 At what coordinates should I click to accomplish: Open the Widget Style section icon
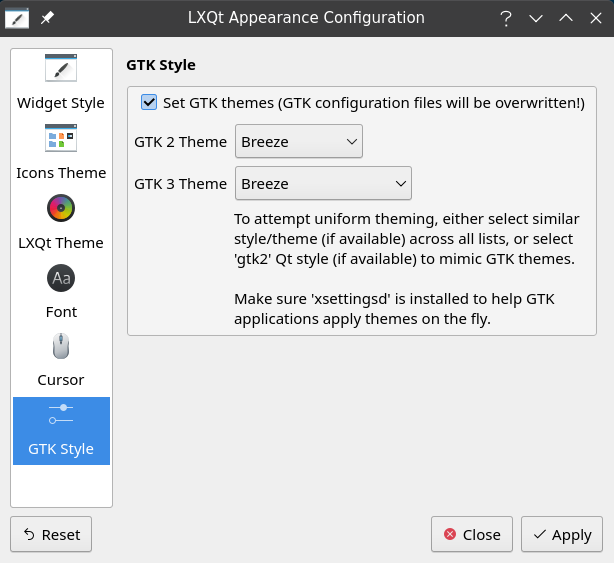click(x=61, y=68)
